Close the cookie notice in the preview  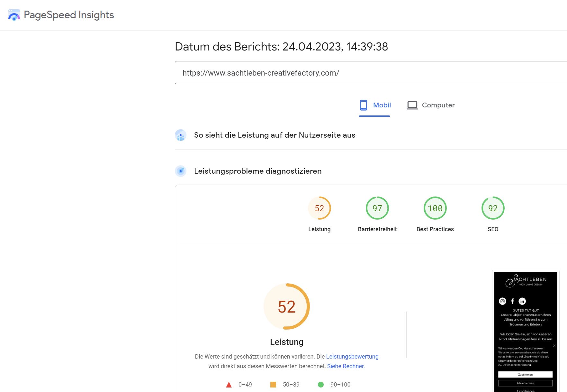click(x=554, y=346)
